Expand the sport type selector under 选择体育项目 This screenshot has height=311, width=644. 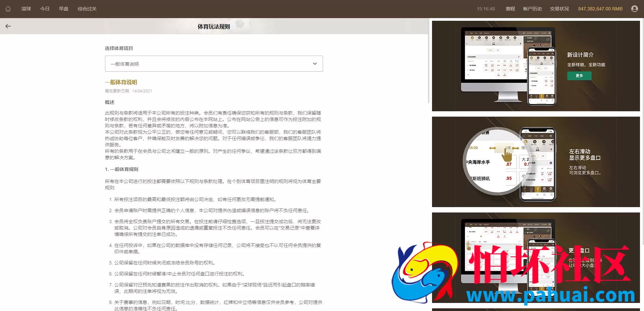pos(214,64)
